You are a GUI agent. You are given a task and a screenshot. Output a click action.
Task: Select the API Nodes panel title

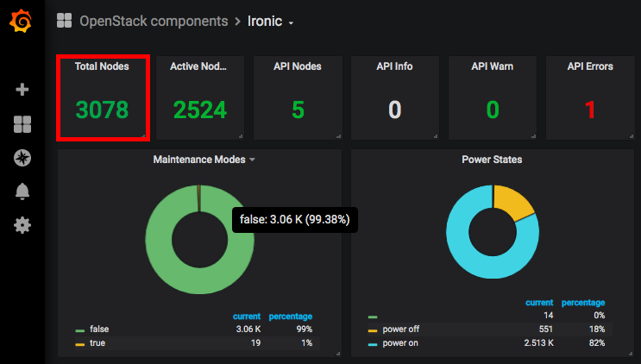click(x=298, y=66)
